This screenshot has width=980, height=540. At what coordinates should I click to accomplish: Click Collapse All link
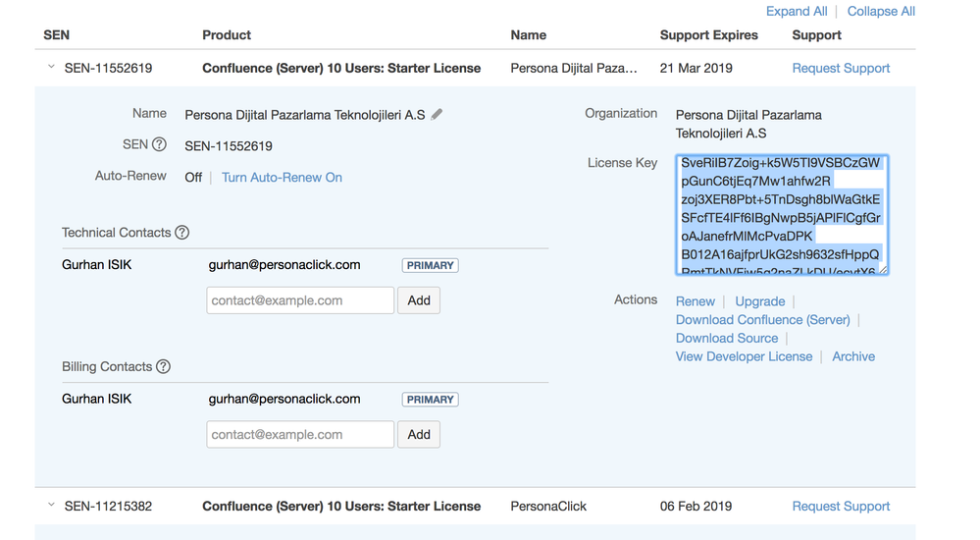click(x=881, y=11)
